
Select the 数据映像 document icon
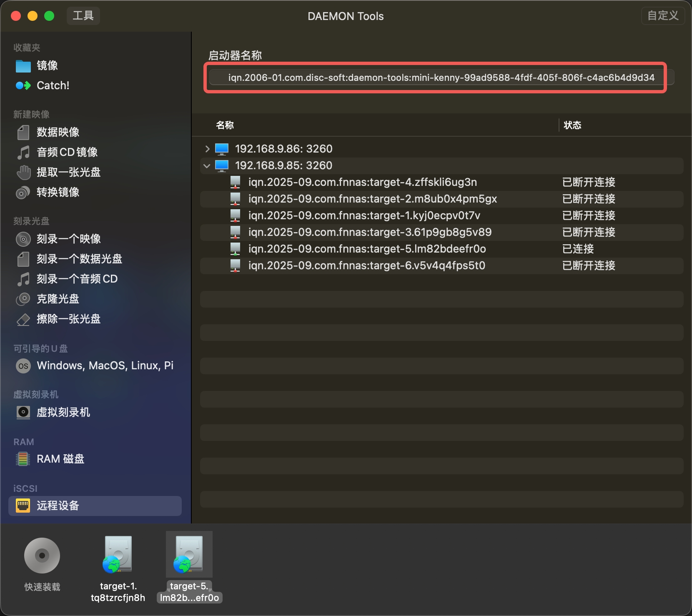tap(23, 133)
